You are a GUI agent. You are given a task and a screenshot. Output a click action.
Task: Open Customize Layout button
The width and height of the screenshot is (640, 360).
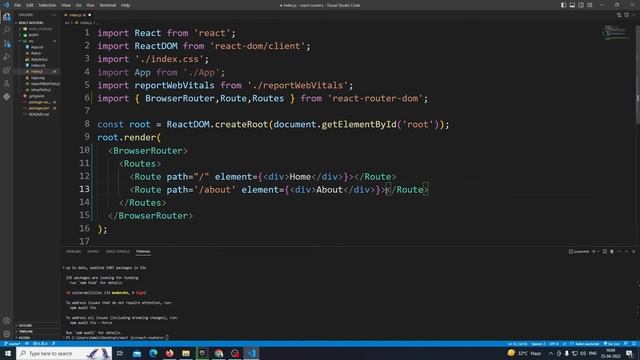point(590,5)
